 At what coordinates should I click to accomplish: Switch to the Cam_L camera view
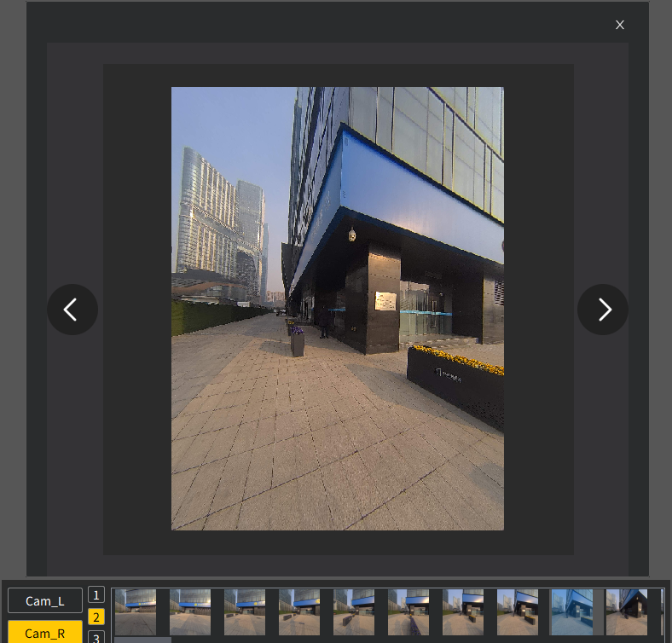45,600
